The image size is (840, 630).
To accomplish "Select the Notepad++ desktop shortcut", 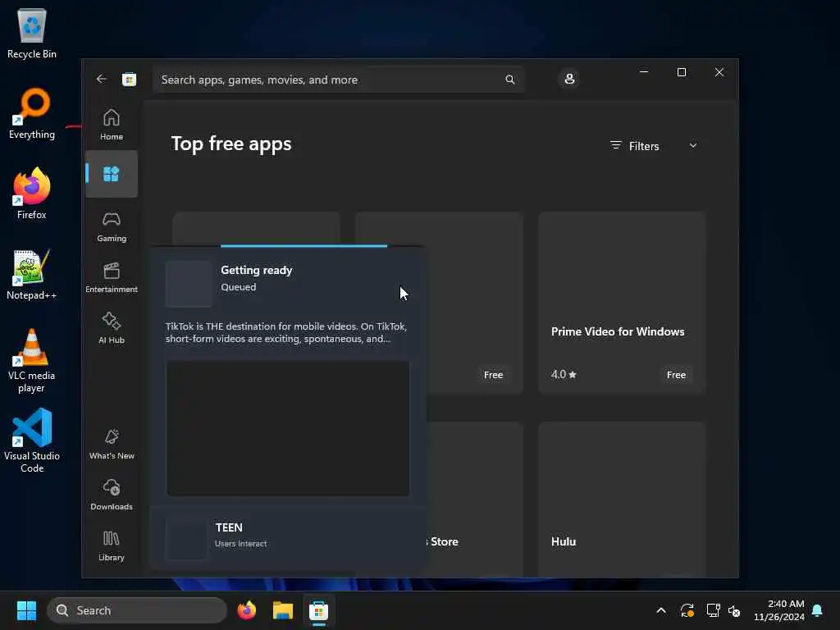I will click(32, 274).
